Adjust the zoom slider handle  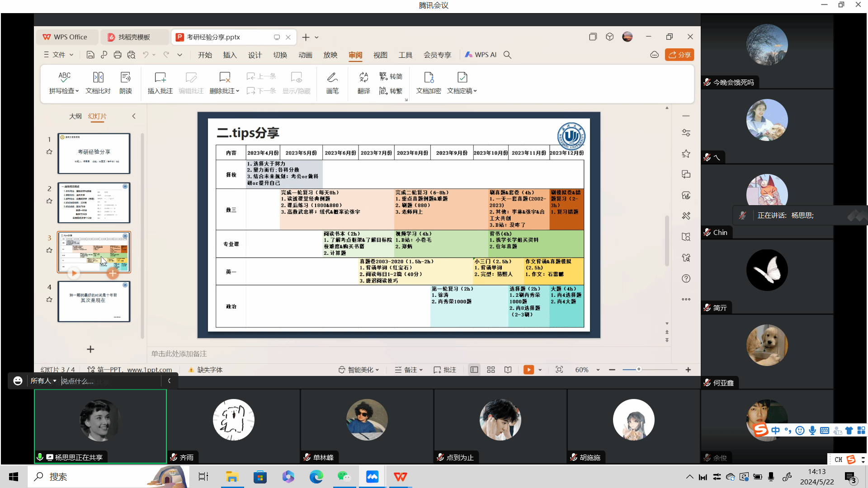[639, 370]
